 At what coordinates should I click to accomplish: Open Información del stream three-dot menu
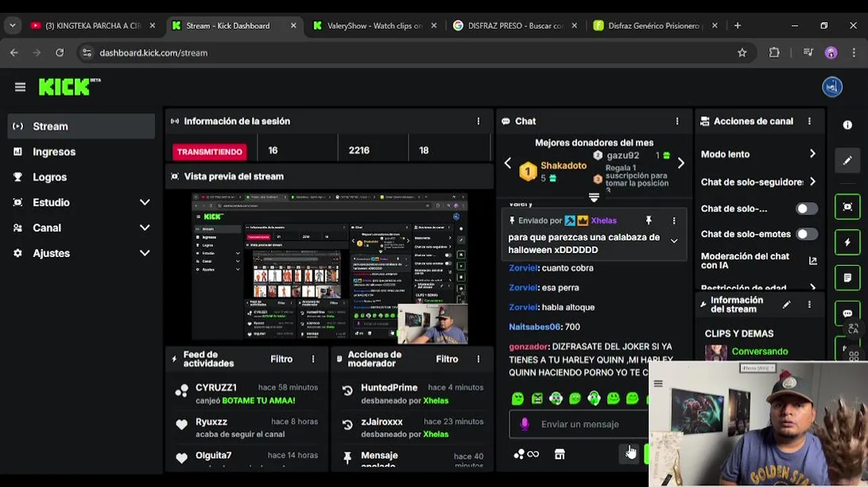pos(809,305)
